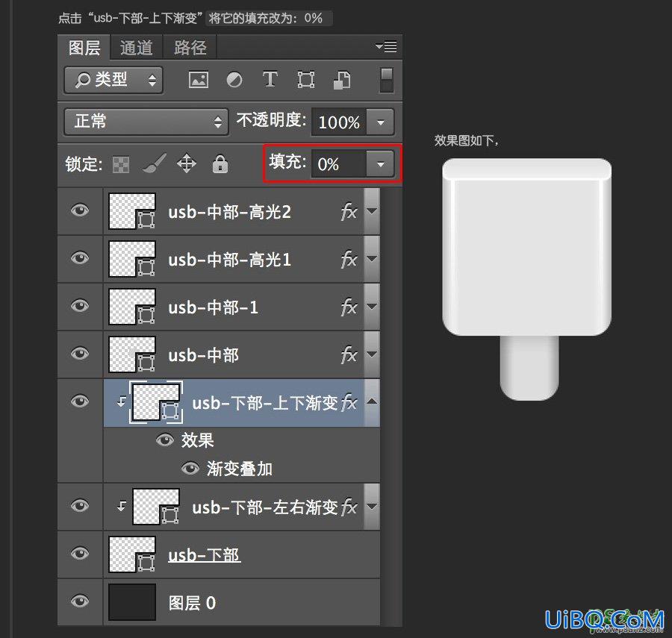Viewport: 672px width, 638px height.
Task: Open the 不透明度 slider arrow
Action: click(380, 122)
